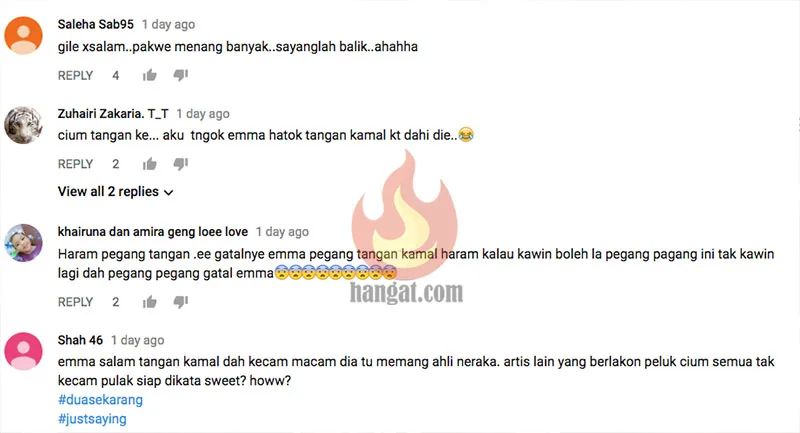
Task: Open Shah 46's pink profile avatar
Action: (x=23, y=351)
